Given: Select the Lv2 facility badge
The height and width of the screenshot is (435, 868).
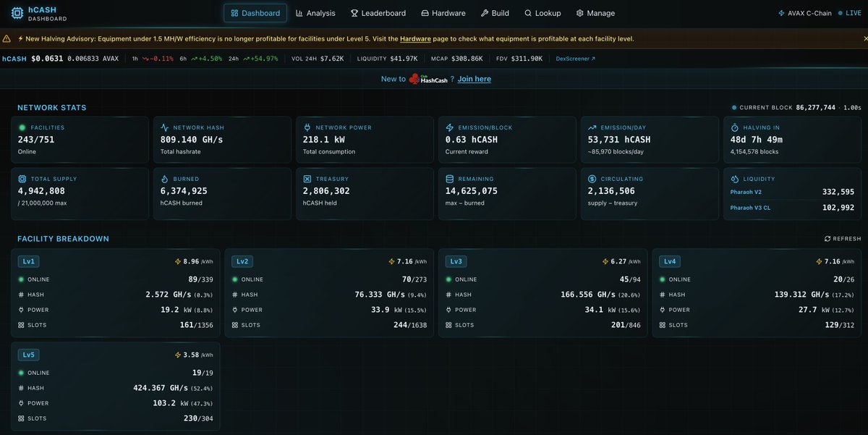Looking at the screenshot, I should 243,261.
